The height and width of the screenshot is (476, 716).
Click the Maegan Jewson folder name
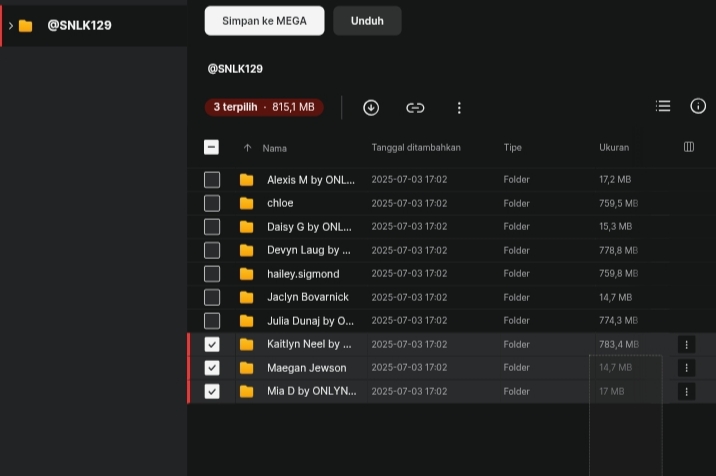click(x=306, y=368)
